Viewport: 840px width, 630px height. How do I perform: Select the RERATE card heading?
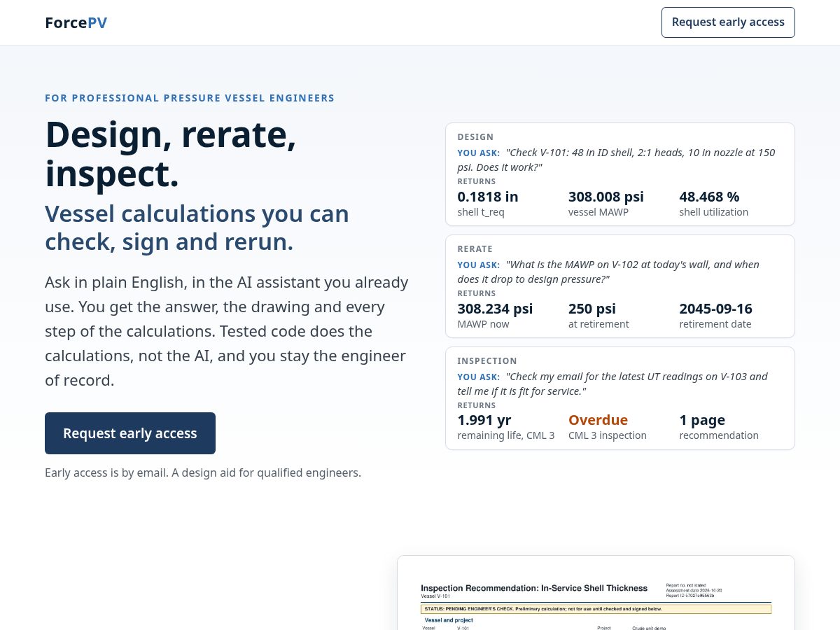475,249
